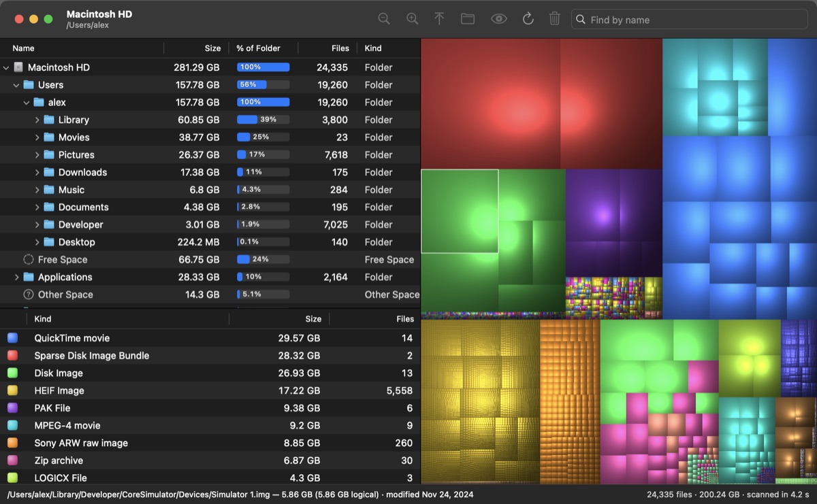The height and width of the screenshot is (504, 817).
Task: Click the Macintosh HD drive icon
Action: click(x=18, y=67)
